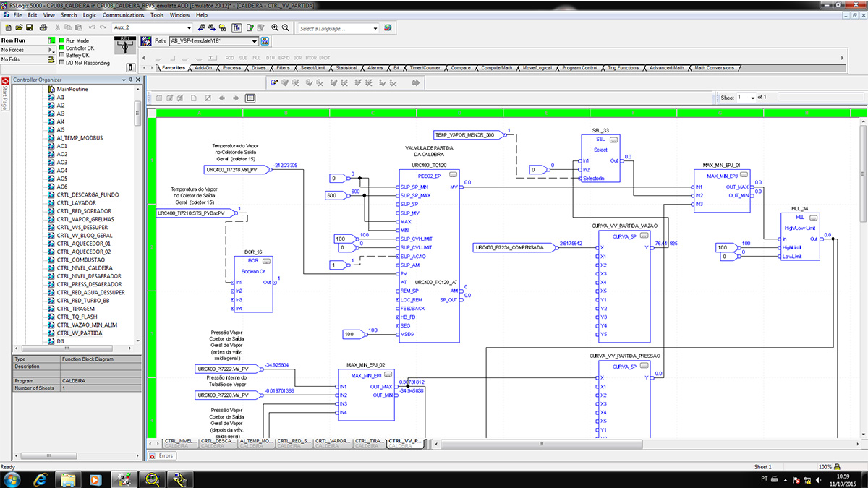
Task: Click the Battery OK indicator box
Action: [x=61, y=56]
